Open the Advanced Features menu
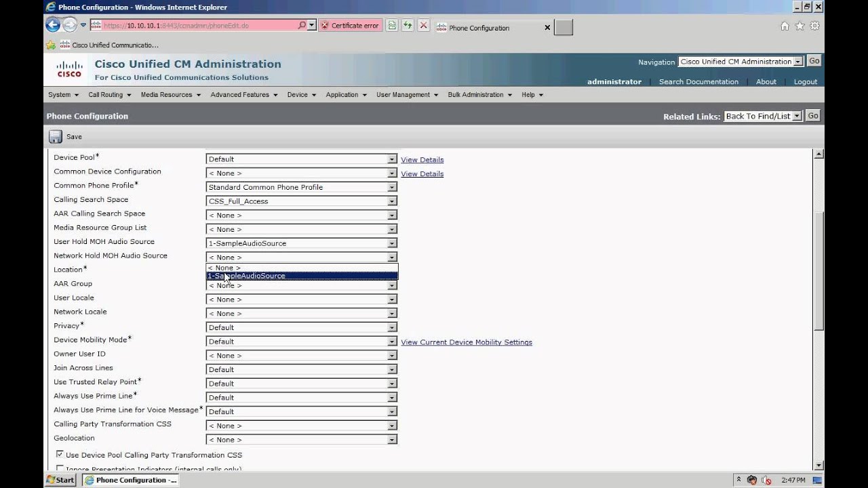This screenshot has width=868, height=488. (x=243, y=95)
